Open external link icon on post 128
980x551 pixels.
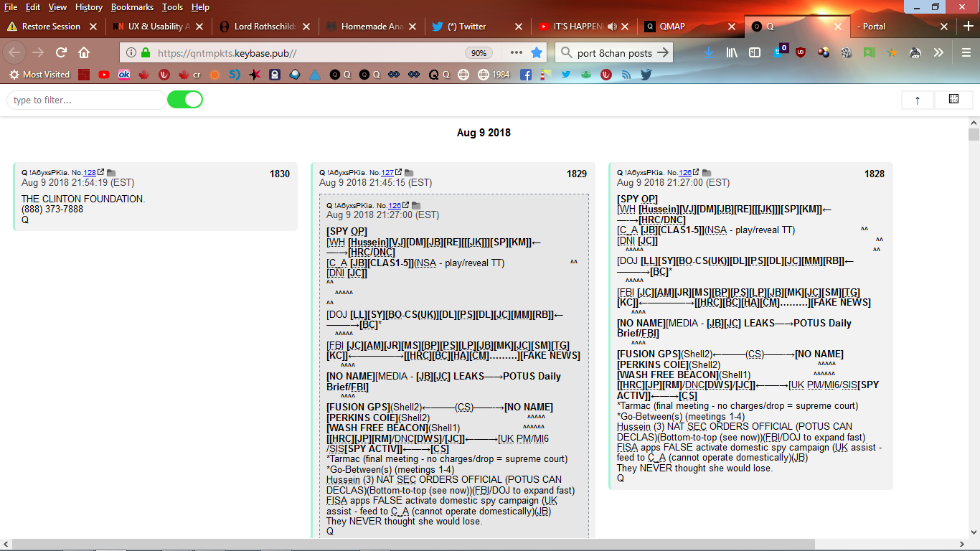(101, 172)
